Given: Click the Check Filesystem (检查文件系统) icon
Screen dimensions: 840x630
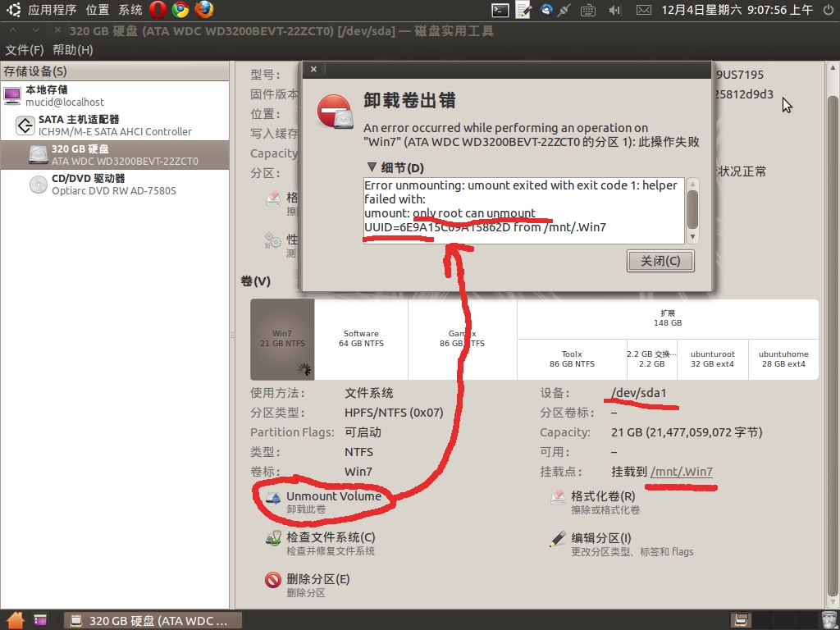Looking at the screenshot, I should (273, 540).
